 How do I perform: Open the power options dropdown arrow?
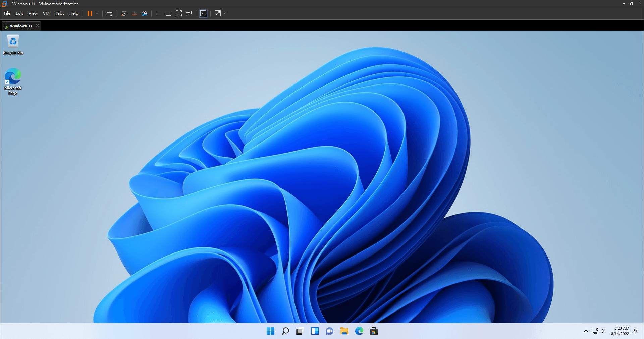coord(97,13)
